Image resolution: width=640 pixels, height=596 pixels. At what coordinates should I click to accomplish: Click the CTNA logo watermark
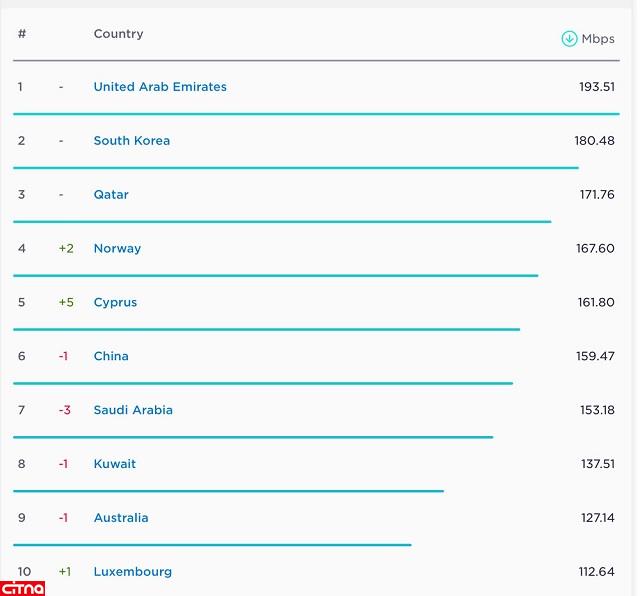[x=23, y=587]
